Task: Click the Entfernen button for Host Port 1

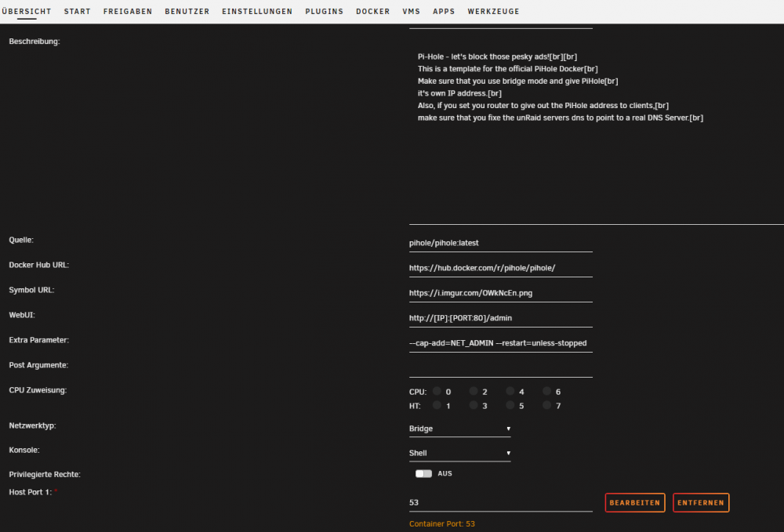Action: tap(701, 502)
